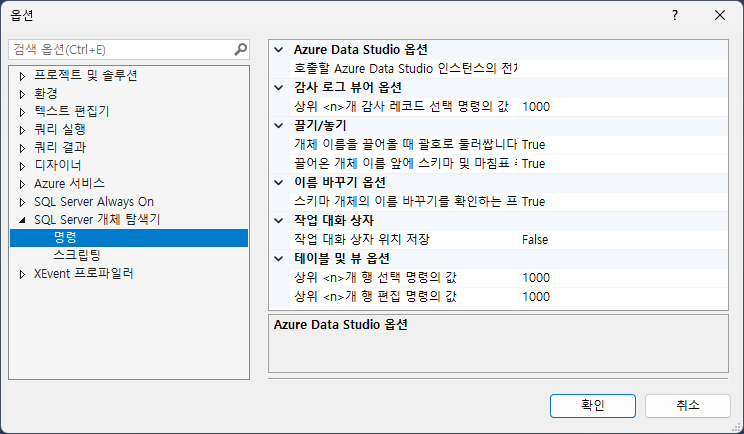
Task: Expand the Azure 서비스 node arrow
Action: pyautogui.click(x=22, y=184)
